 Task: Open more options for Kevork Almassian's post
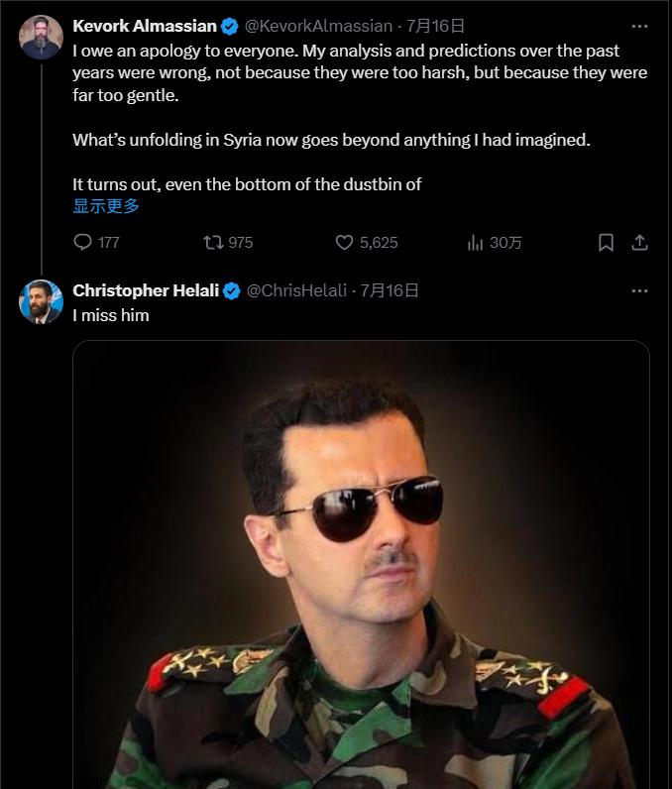pyautogui.click(x=639, y=27)
